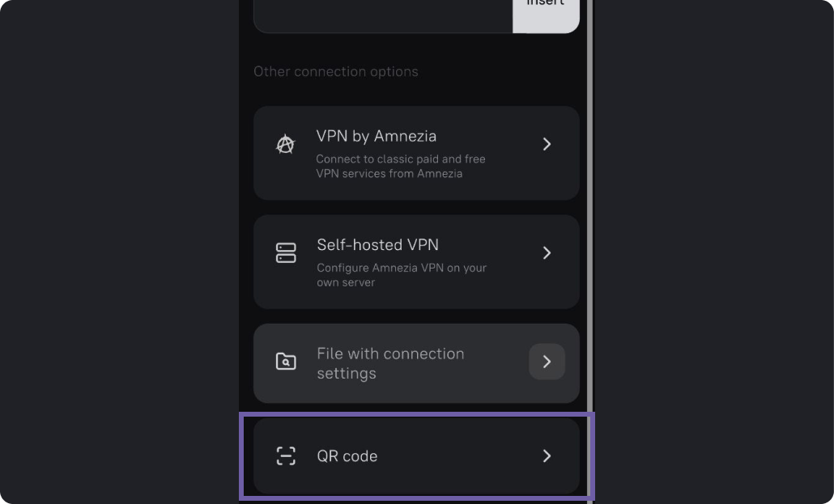Click empty area of Self-hosted VPN card
The image size is (834, 504).
click(x=511, y=287)
